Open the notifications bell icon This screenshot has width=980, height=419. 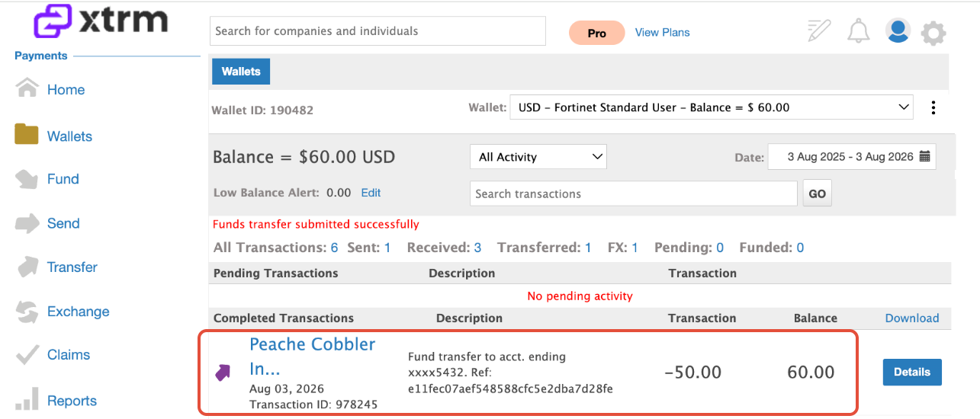pyautogui.click(x=859, y=31)
